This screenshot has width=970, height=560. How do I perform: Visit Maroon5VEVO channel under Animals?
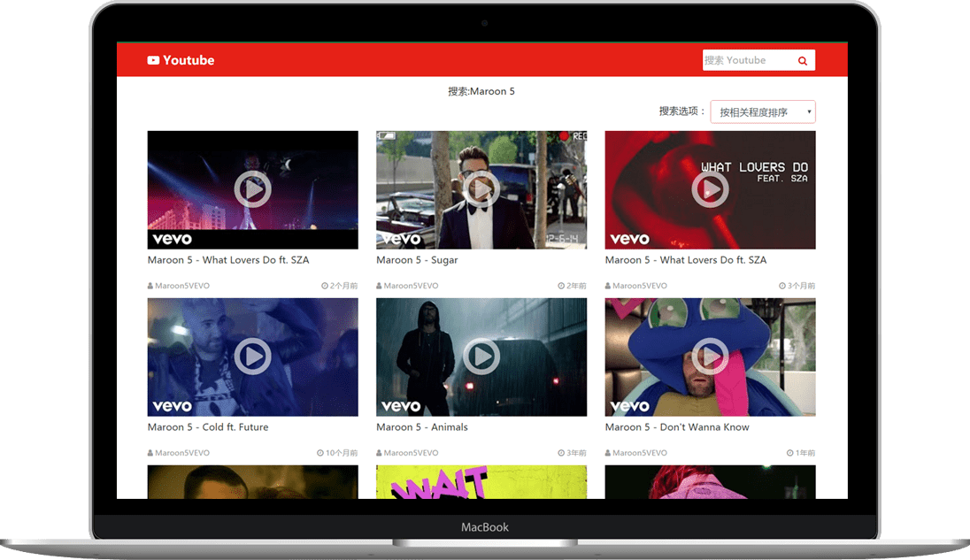click(411, 452)
